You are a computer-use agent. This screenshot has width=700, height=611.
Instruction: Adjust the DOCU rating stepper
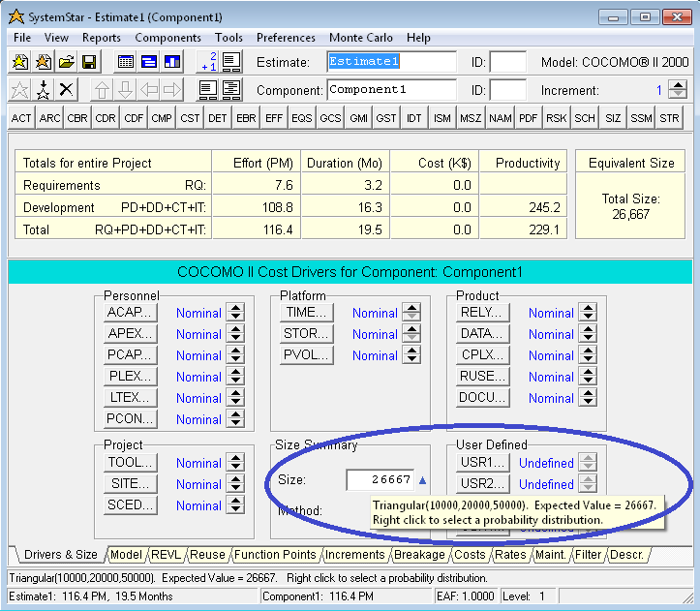pos(588,398)
